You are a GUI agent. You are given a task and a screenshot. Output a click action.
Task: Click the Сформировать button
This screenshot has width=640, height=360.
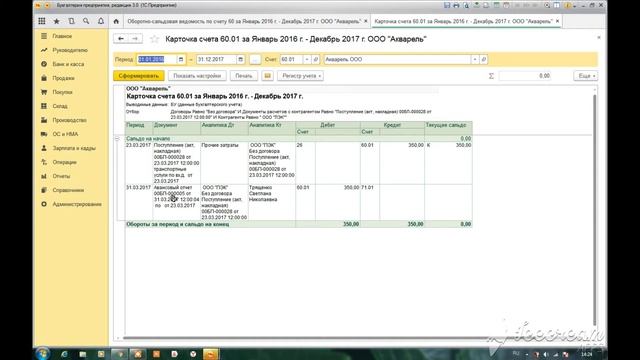click(x=139, y=76)
